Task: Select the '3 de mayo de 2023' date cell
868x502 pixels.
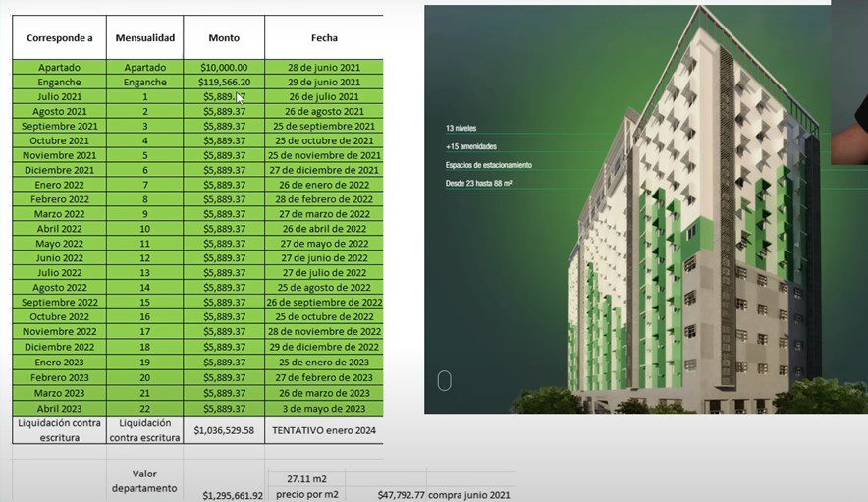Action: click(x=324, y=408)
